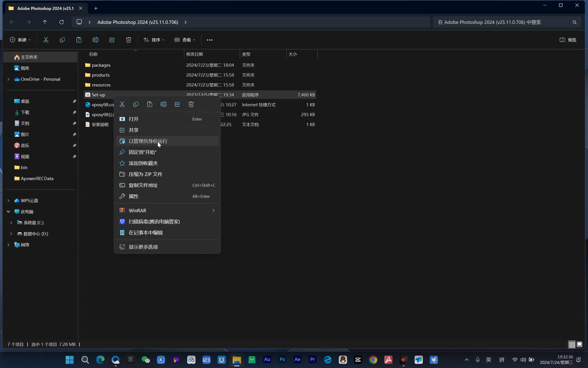Select the packages folder row
The width and height of the screenshot is (588, 368).
200,65
